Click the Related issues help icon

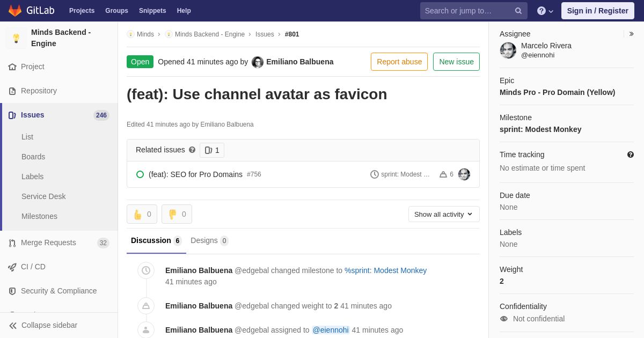pos(192,150)
